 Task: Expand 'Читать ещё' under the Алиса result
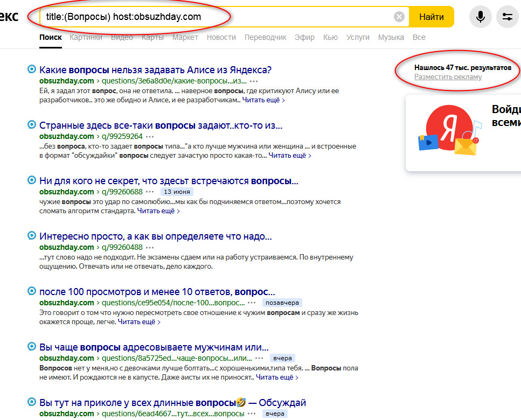point(263,100)
